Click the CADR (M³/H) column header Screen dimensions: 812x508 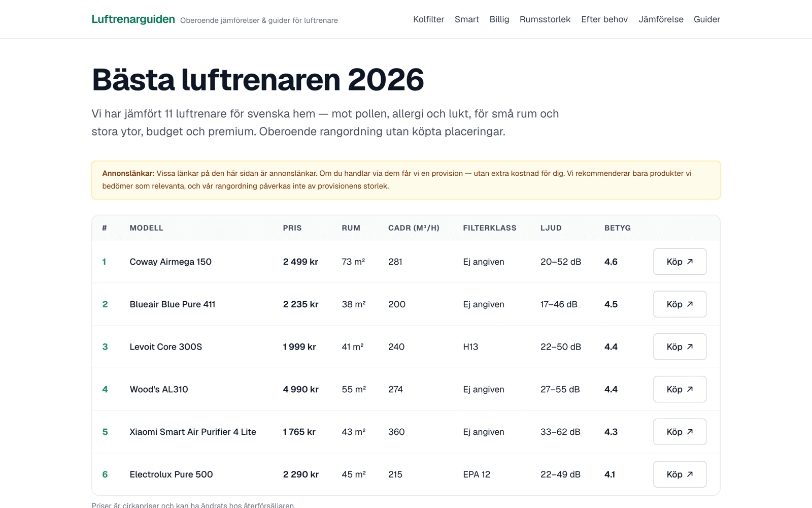pos(414,228)
